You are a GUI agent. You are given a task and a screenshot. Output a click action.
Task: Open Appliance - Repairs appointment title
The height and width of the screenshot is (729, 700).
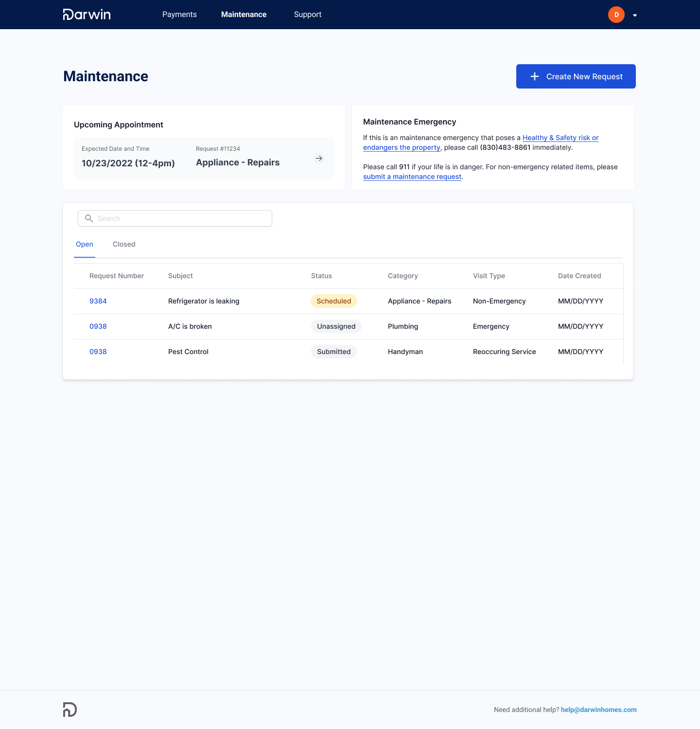click(x=238, y=162)
